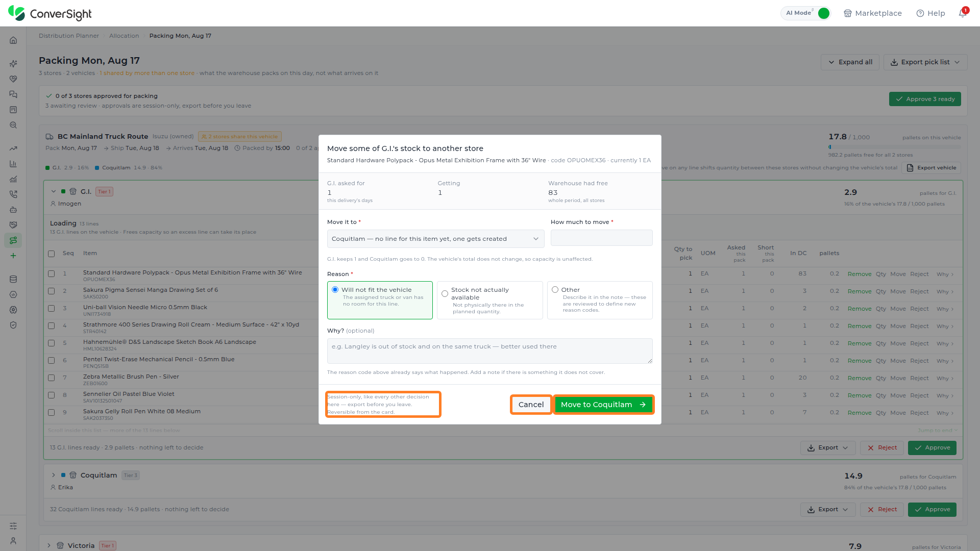Select 'Will not fit the vehicle' reason
Image resolution: width=980 pixels, height=551 pixels.
click(x=380, y=300)
